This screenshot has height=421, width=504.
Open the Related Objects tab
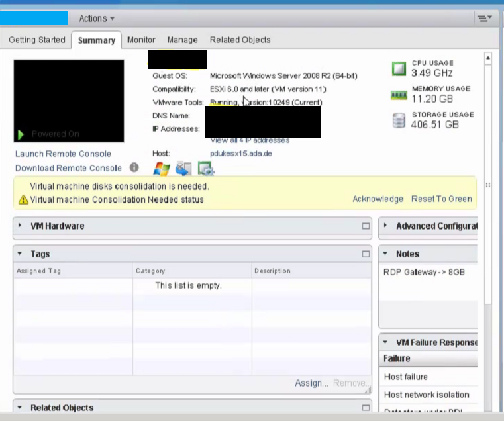coord(240,40)
